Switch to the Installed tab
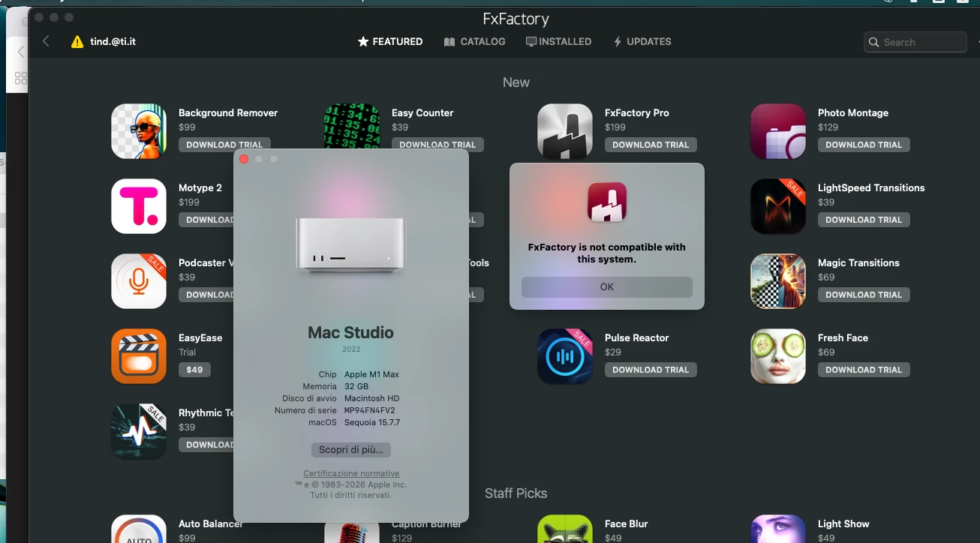Viewport: 980px width, 543px height. point(558,42)
